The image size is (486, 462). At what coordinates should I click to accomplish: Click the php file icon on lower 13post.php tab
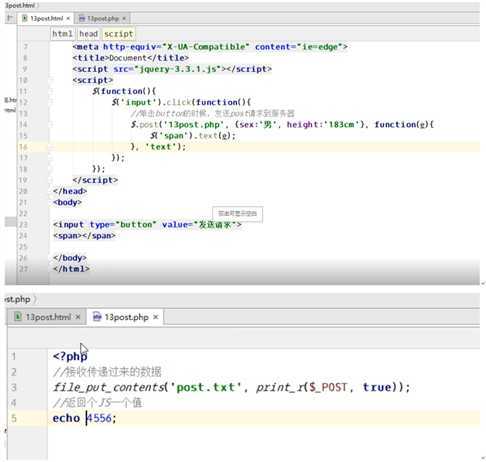[x=97, y=317]
